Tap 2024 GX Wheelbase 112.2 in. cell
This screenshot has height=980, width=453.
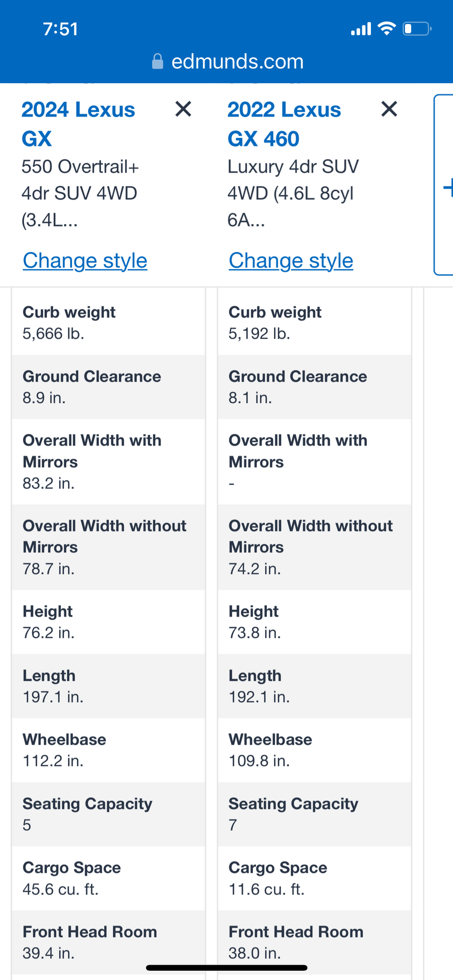[108, 750]
